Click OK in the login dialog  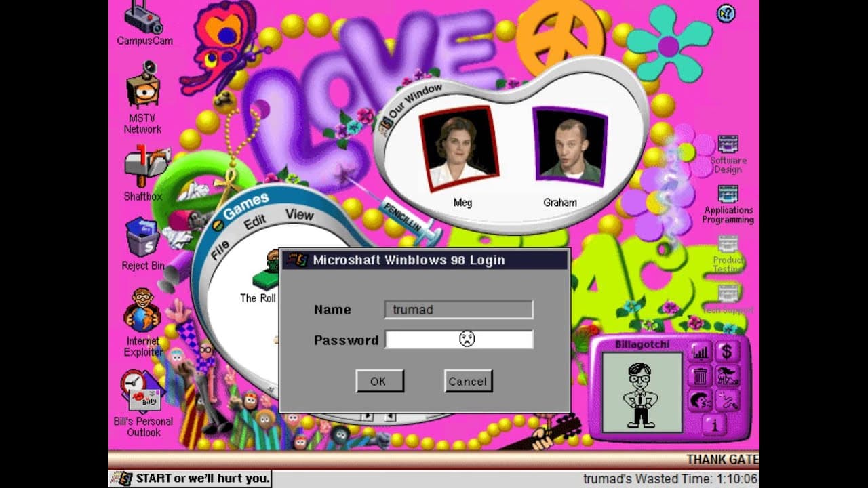[379, 381]
